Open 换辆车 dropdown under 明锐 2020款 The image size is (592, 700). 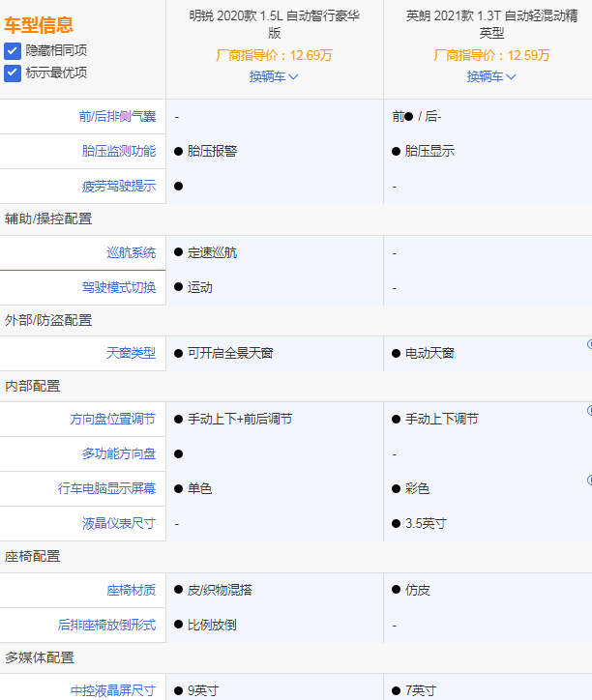point(274,76)
